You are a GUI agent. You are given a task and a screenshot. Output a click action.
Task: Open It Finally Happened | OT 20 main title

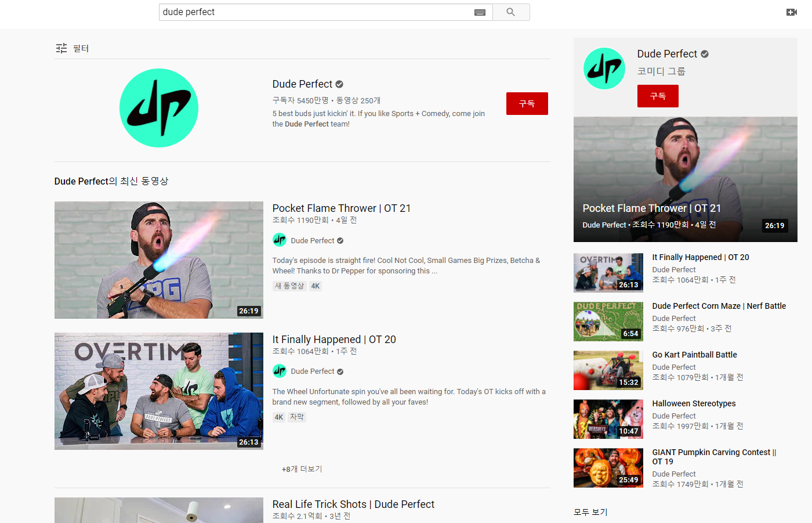[x=334, y=340]
